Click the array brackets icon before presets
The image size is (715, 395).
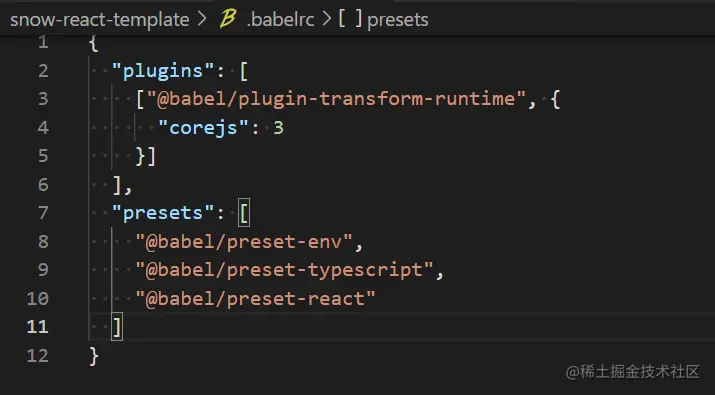pyautogui.click(x=350, y=19)
